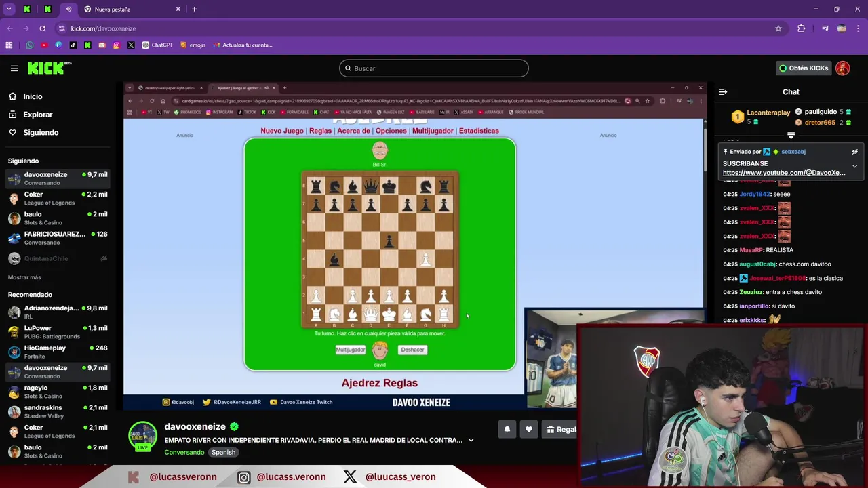This screenshot has height=488, width=868.
Task: Click Zeuziuz username in chat
Action: (751, 292)
